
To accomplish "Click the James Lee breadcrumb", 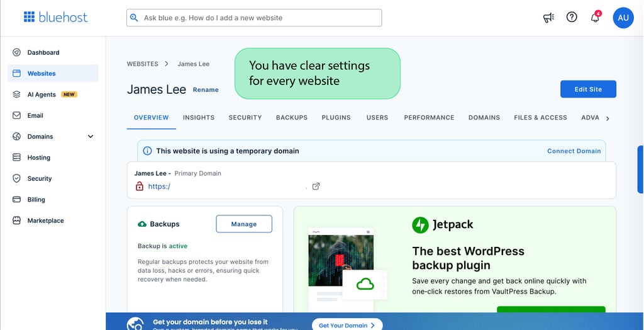I will [x=194, y=64].
